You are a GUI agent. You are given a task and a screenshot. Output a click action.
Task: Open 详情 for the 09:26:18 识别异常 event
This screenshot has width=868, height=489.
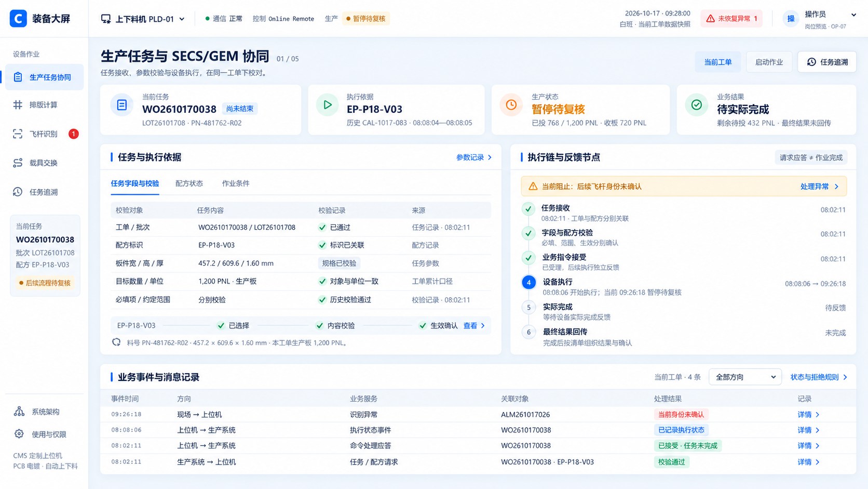click(808, 415)
